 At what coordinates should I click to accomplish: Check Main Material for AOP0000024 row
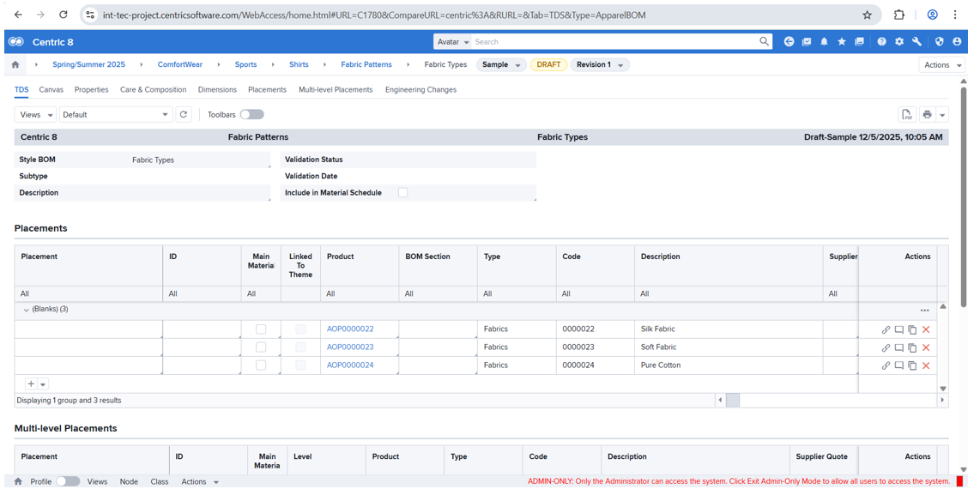point(261,365)
